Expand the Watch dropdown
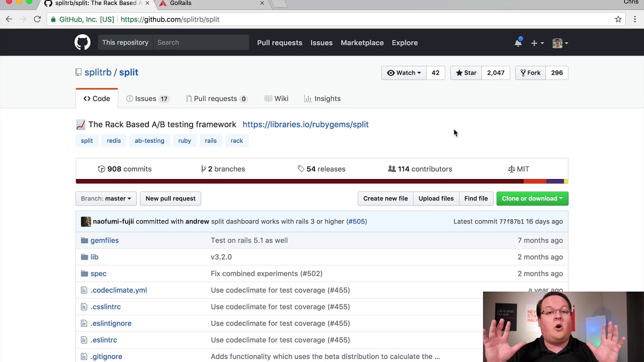The image size is (644, 362). click(x=404, y=73)
